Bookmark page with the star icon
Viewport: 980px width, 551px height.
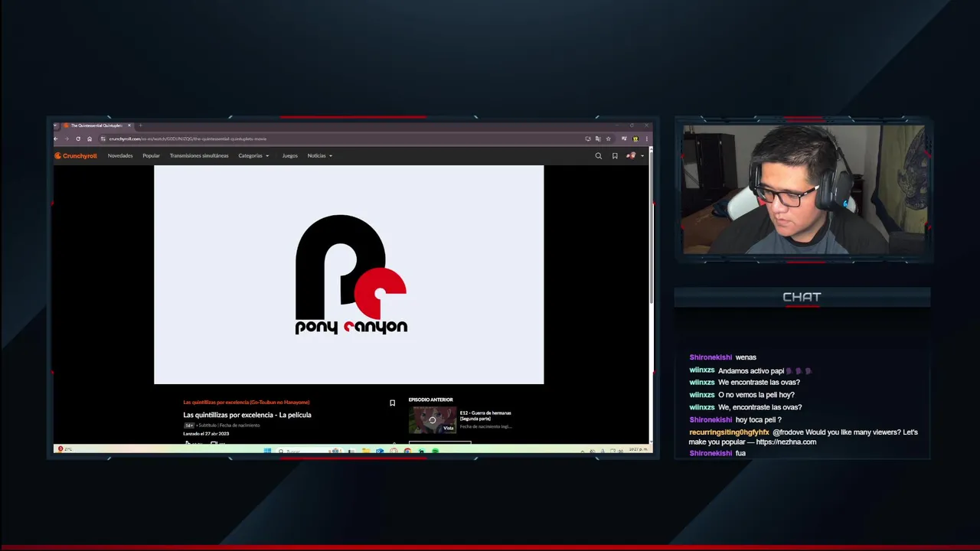point(609,139)
